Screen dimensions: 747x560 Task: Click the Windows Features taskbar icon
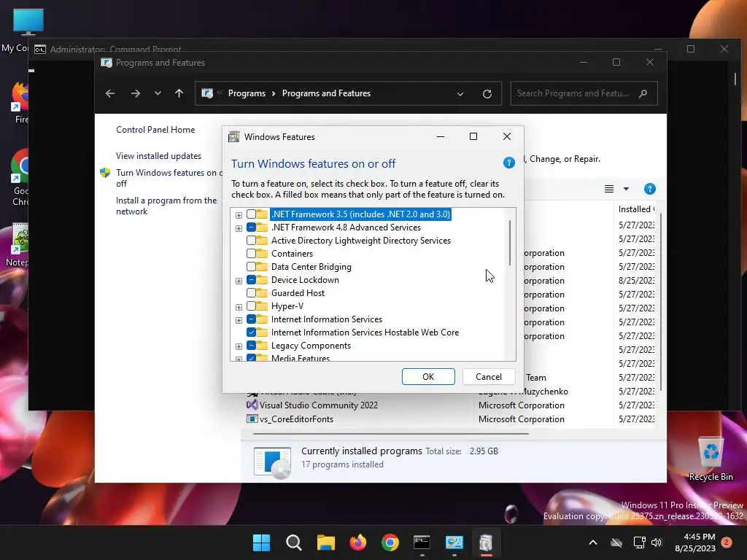(x=486, y=542)
